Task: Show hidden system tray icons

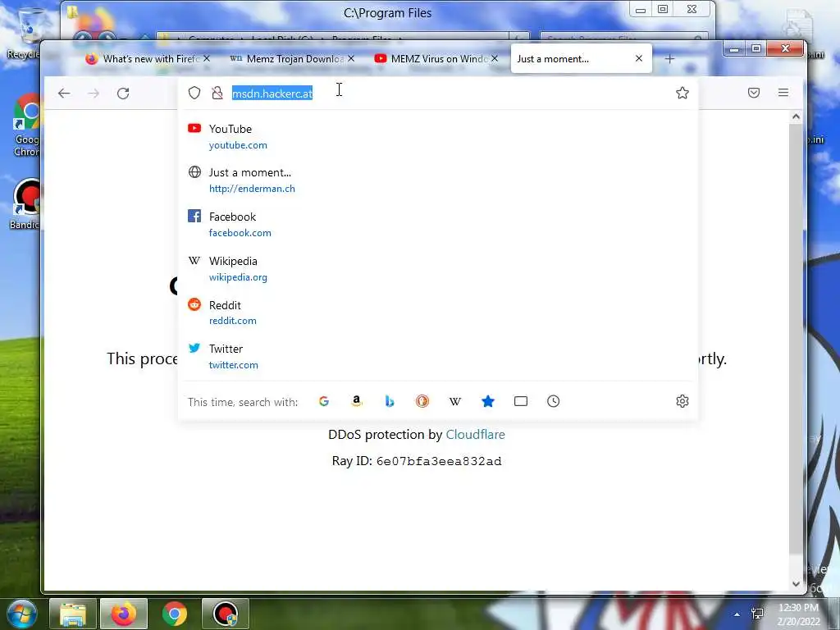Action: click(x=737, y=614)
